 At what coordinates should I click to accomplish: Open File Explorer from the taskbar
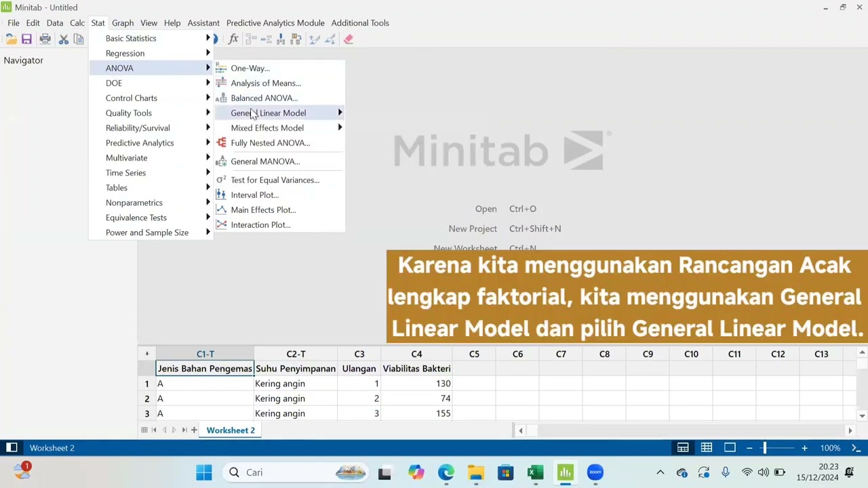point(475,472)
